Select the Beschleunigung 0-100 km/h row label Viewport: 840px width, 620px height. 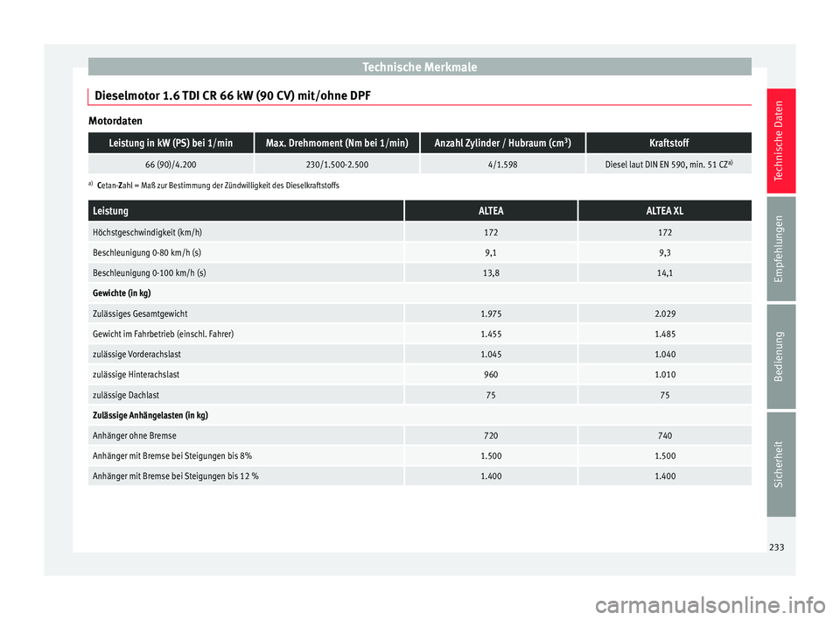point(150,273)
